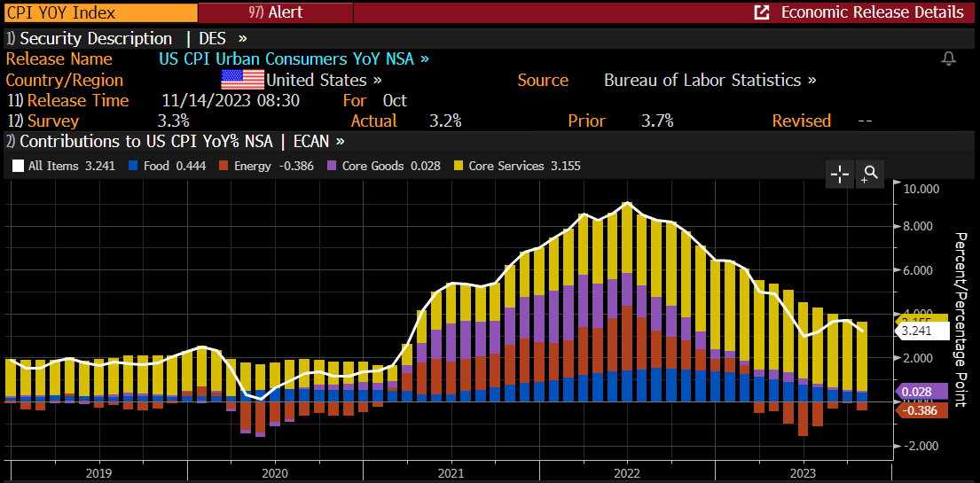Click the Country/Region label

coord(65,80)
